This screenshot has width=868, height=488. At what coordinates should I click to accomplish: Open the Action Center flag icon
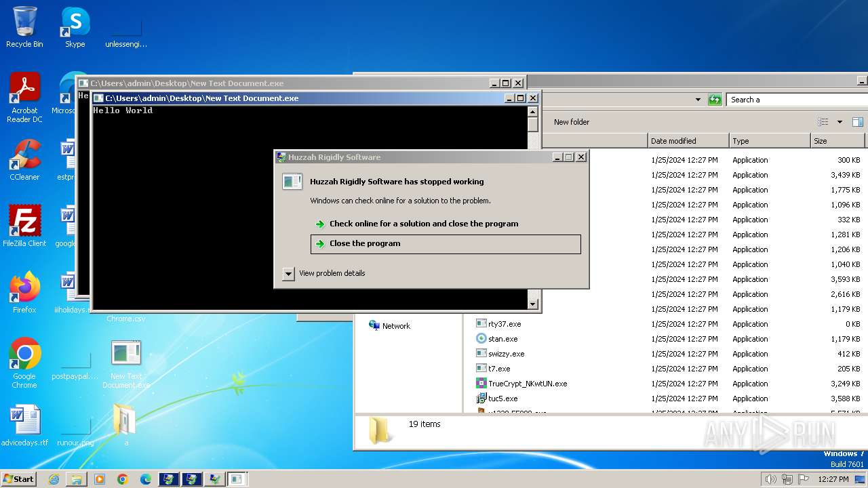pyautogui.click(x=804, y=479)
